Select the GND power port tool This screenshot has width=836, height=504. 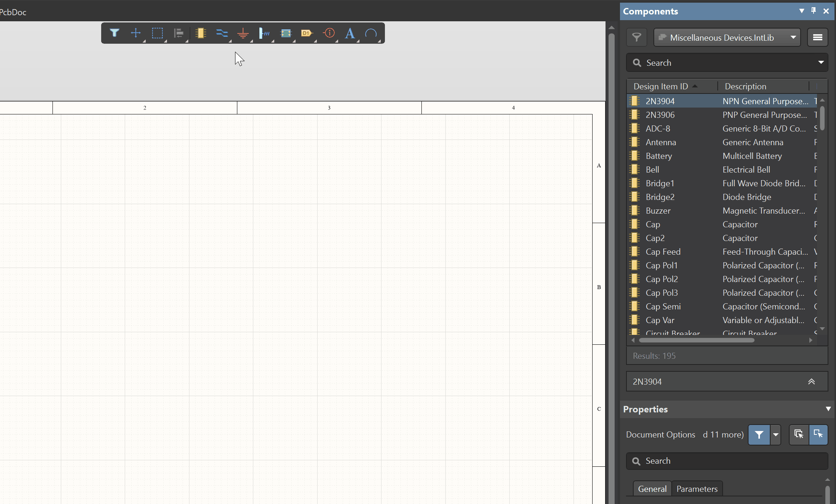pos(243,33)
